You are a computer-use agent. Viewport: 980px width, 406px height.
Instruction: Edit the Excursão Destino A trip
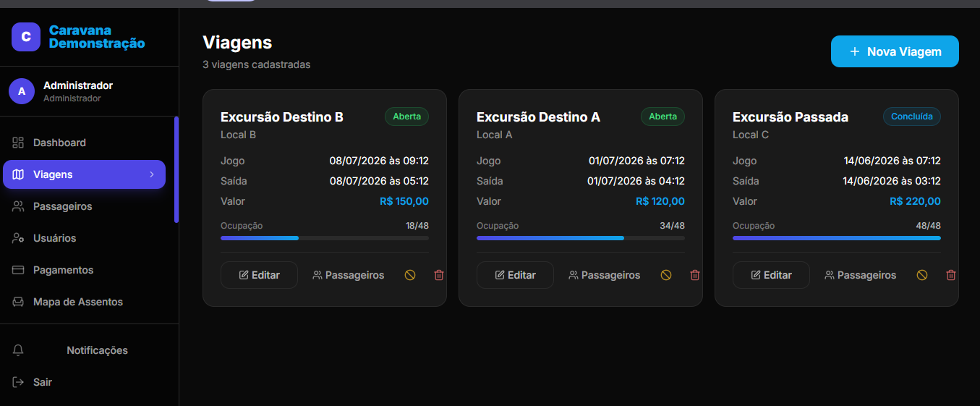(x=515, y=275)
